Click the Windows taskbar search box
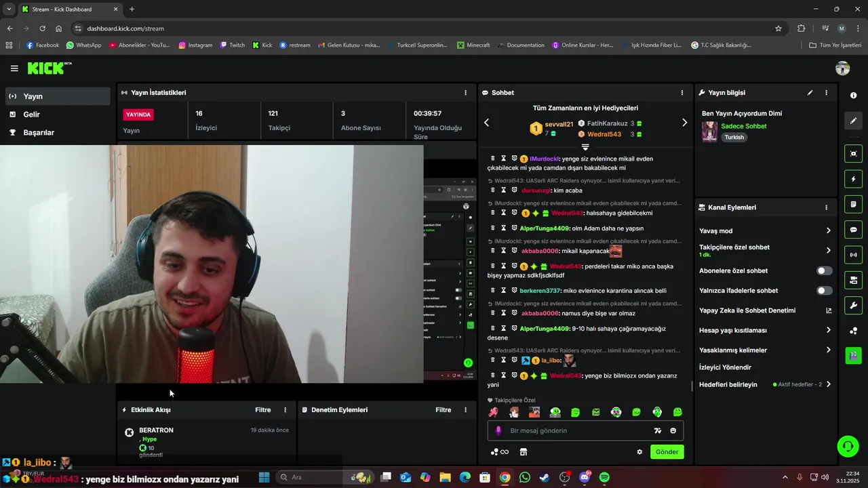 [x=325, y=477]
